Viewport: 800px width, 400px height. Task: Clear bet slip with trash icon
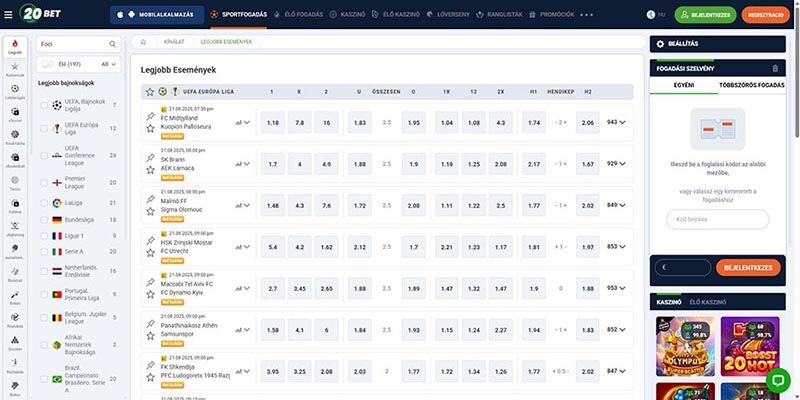(776, 68)
